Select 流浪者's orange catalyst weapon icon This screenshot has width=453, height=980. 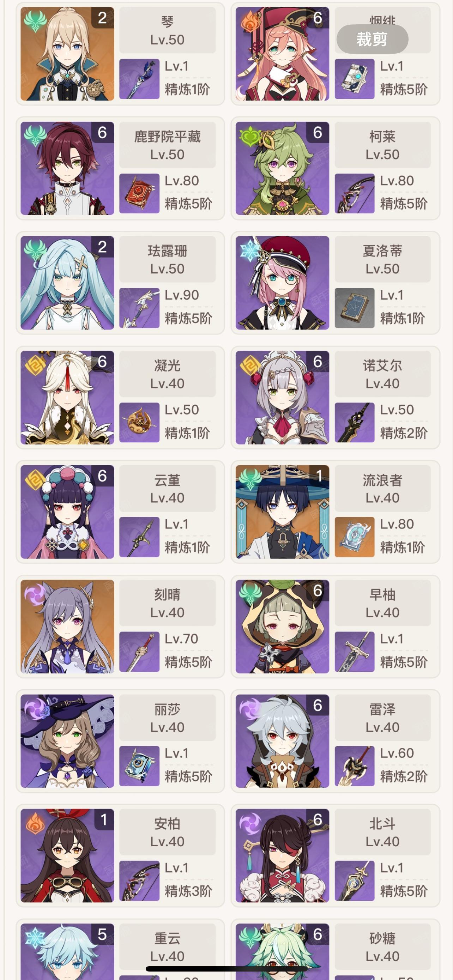coord(355,537)
